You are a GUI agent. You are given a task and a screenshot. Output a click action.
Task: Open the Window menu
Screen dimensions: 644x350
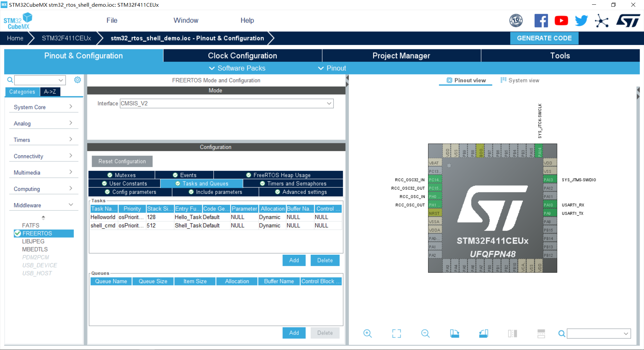(186, 20)
